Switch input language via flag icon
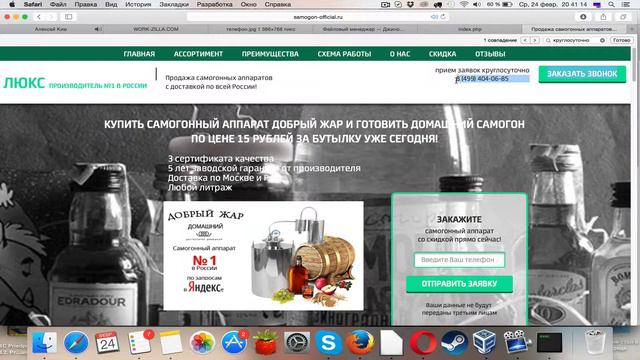The height and width of the screenshot is (360, 640). 597,4
